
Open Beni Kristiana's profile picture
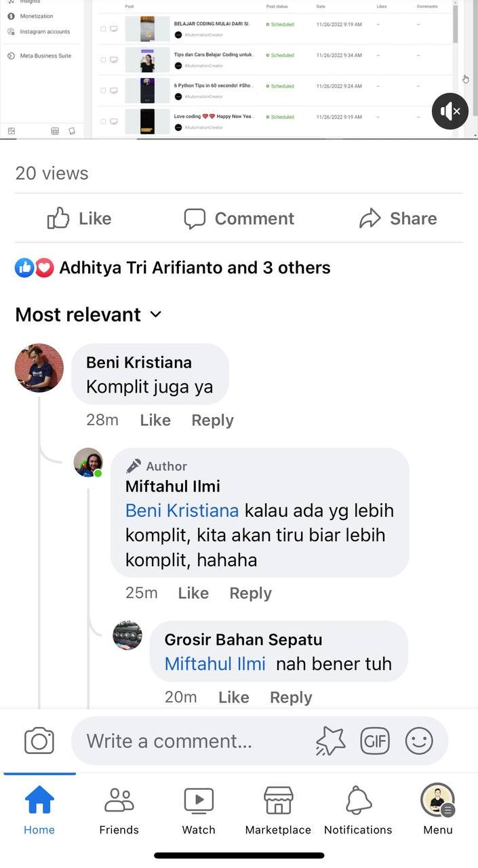(39, 368)
